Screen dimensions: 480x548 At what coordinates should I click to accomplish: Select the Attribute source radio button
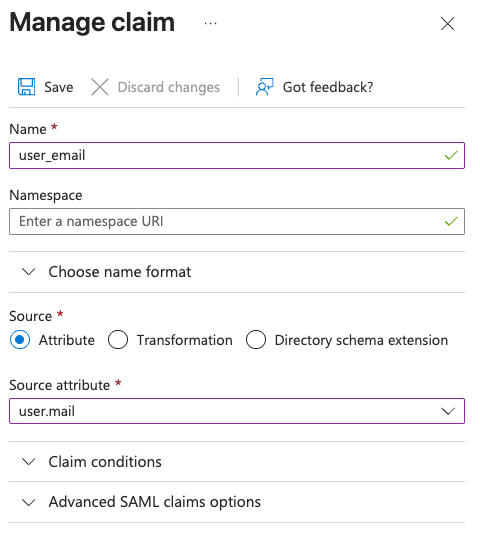point(20,340)
